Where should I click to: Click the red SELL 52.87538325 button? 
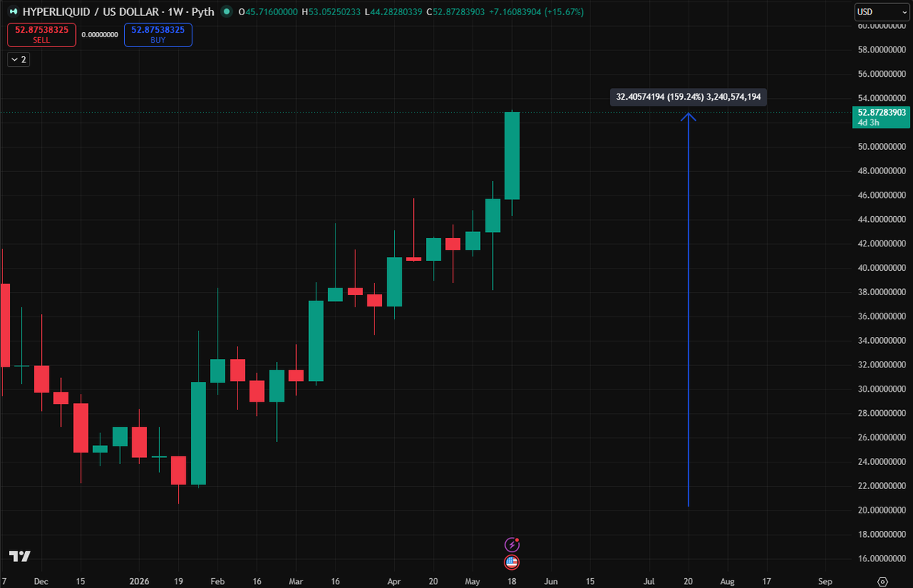coord(42,34)
